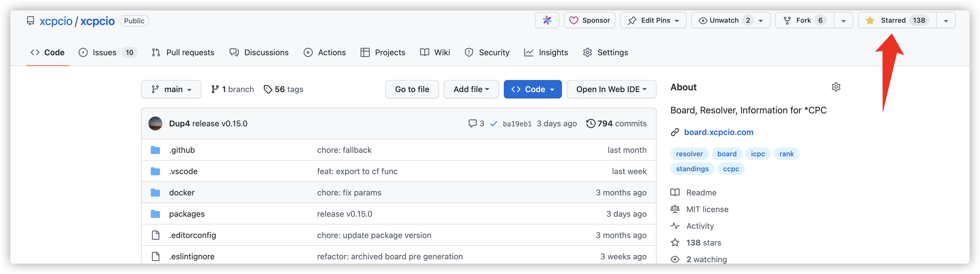Screen dimensions: 980x274
Task: Go to the Discussions tab
Action: [x=259, y=52]
